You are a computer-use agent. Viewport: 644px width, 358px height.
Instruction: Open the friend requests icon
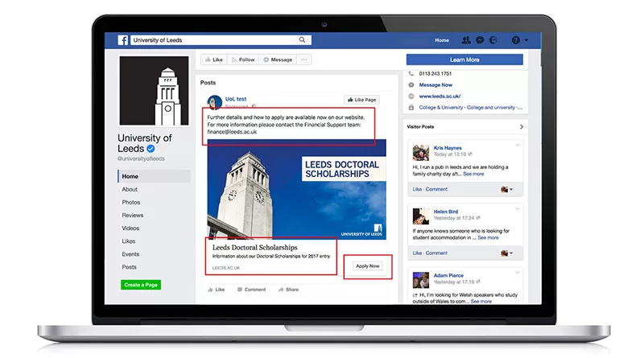coord(466,40)
